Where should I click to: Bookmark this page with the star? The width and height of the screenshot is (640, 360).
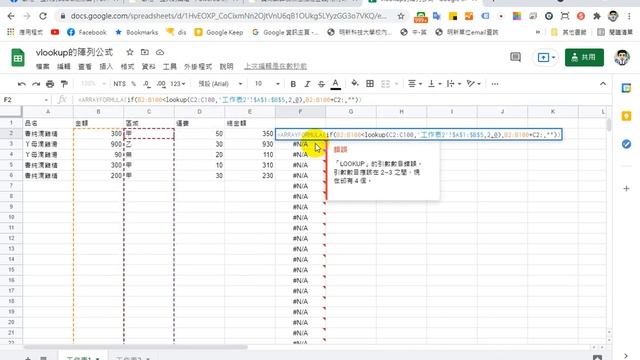click(401, 16)
